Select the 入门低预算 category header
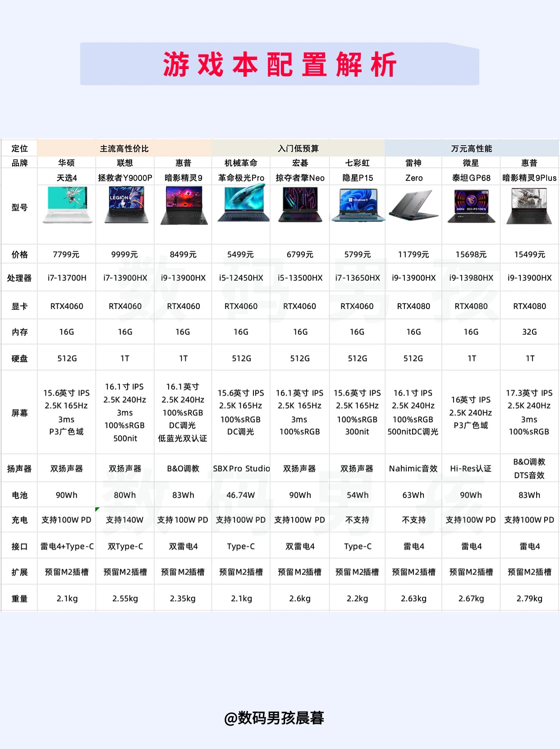The width and height of the screenshot is (560, 749). (x=298, y=148)
